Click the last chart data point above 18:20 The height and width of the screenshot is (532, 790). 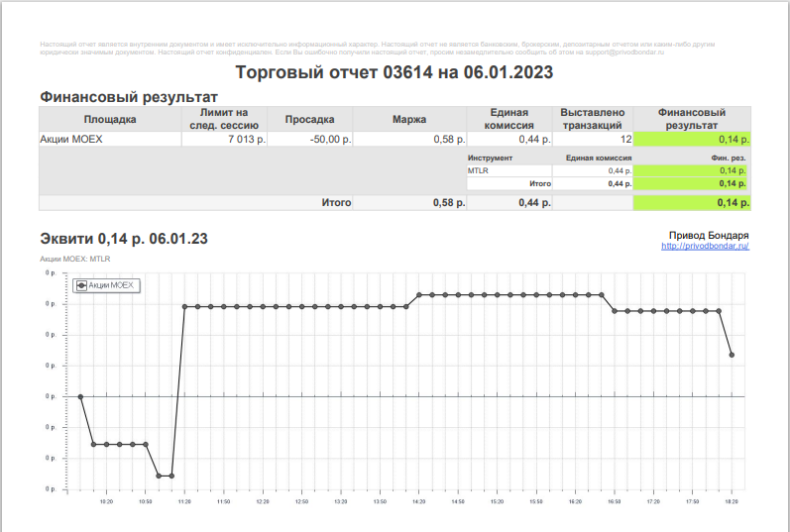pos(732,355)
